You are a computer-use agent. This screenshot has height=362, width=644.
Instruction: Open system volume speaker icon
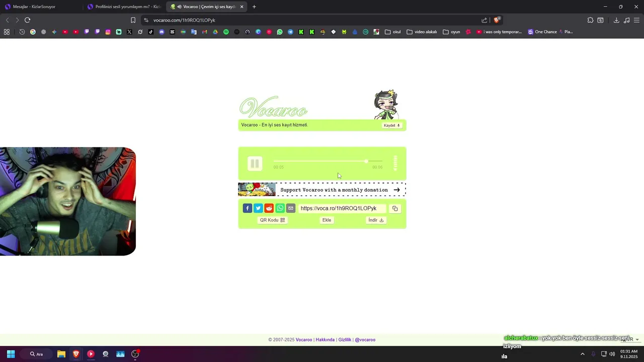pyautogui.click(x=612, y=354)
